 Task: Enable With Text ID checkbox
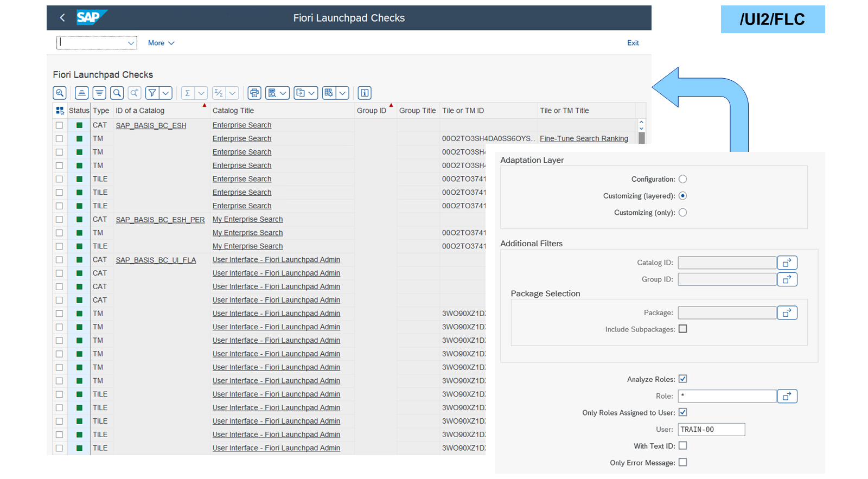(x=683, y=445)
